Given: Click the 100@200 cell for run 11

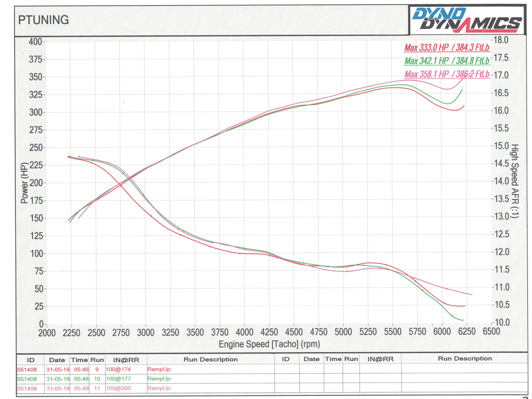Looking at the screenshot, I should [x=118, y=388].
